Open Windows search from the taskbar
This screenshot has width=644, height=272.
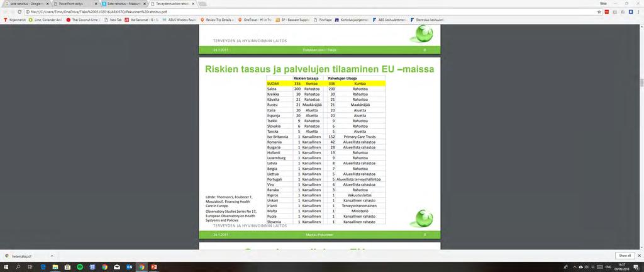(18, 267)
